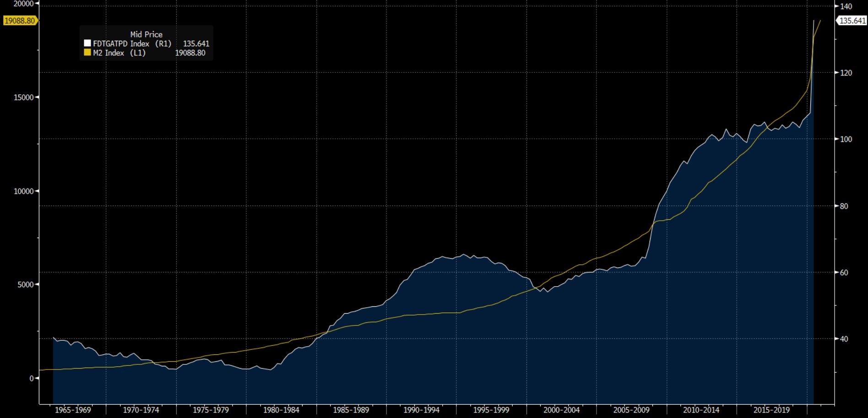Select the FDTGATPD Index (R1) legend label

coord(132,43)
